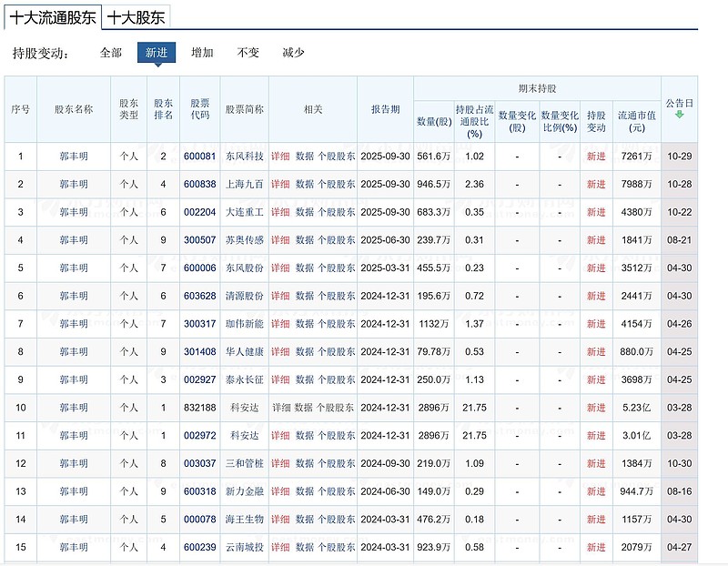Viewport: 728px width, 566px height.
Task: Click 数据 link in 上海九百 row
Action: click(305, 185)
